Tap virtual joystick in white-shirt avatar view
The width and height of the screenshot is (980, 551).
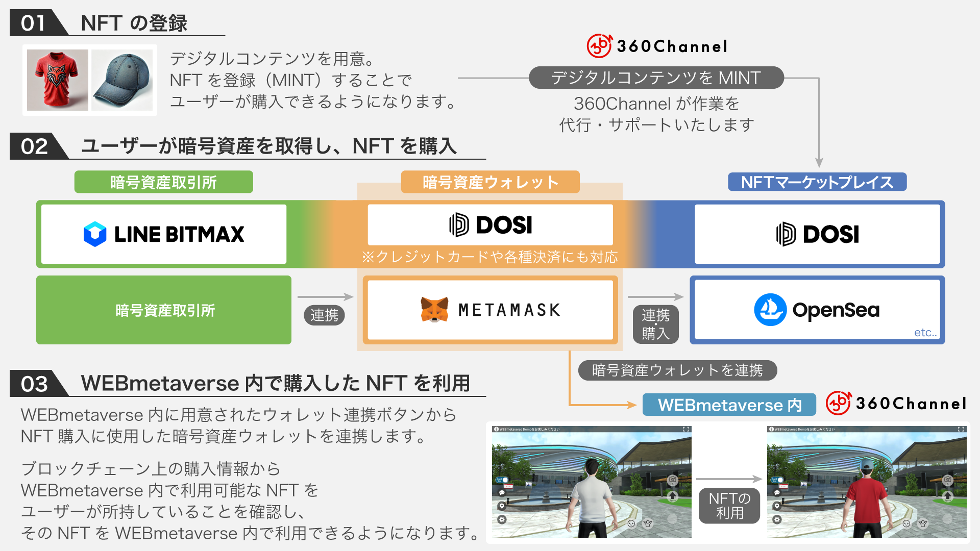pyautogui.click(x=672, y=519)
